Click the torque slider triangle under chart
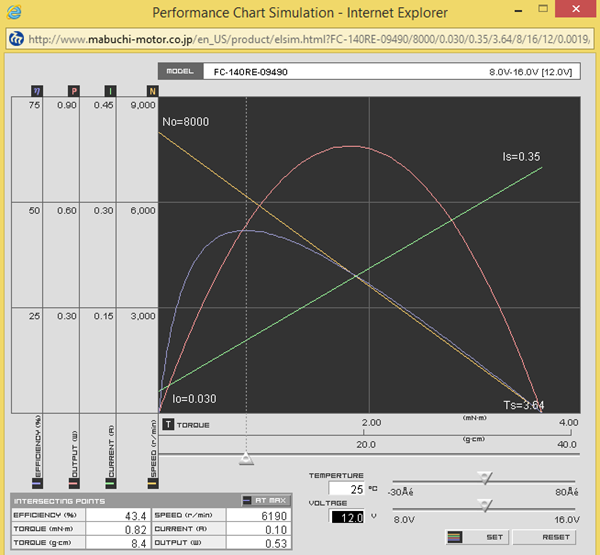 coord(246,459)
